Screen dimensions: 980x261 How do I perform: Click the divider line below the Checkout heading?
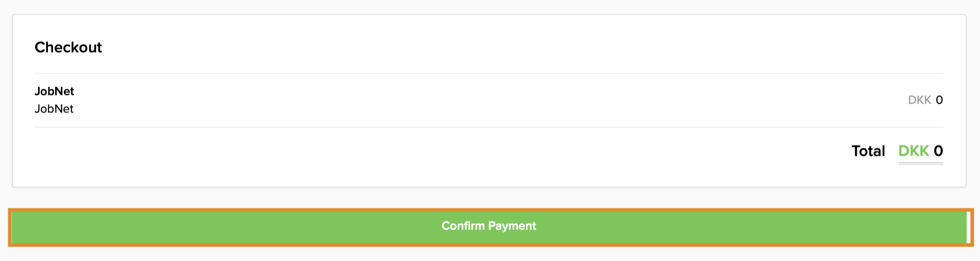pos(488,73)
